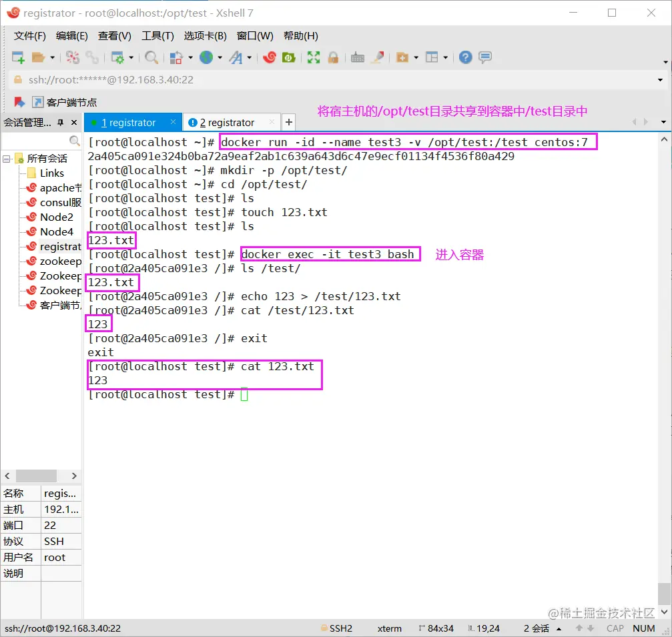Click the Disconnect toolbar icon
The height and width of the screenshot is (637, 672).
73,57
